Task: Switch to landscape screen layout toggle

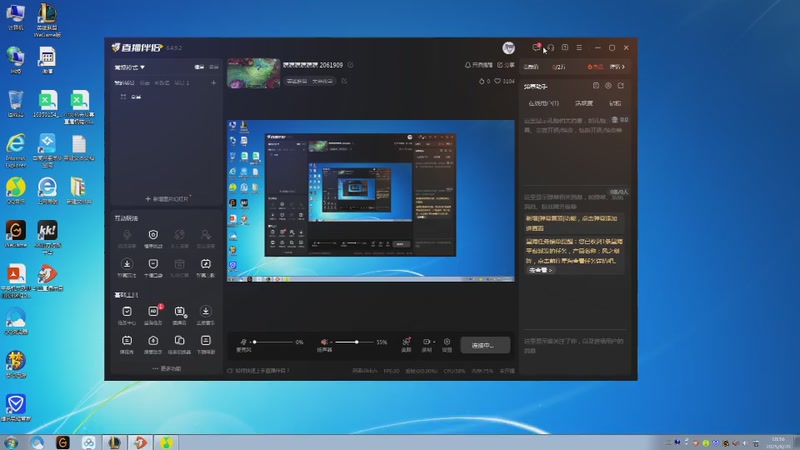Action: coord(199,67)
